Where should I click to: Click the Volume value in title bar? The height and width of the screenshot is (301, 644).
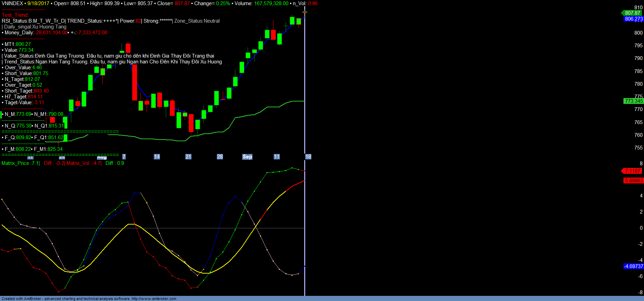[x=271, y=3]
